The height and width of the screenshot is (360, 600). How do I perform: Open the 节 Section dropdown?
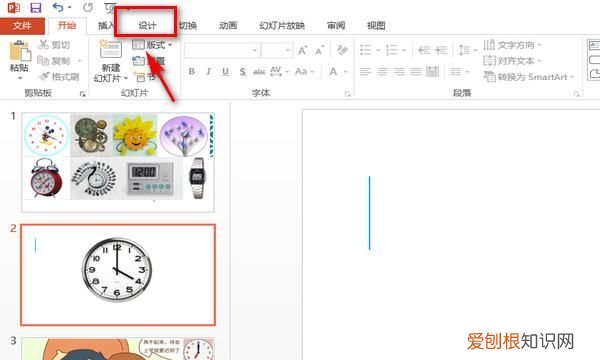tap(144, 78)
